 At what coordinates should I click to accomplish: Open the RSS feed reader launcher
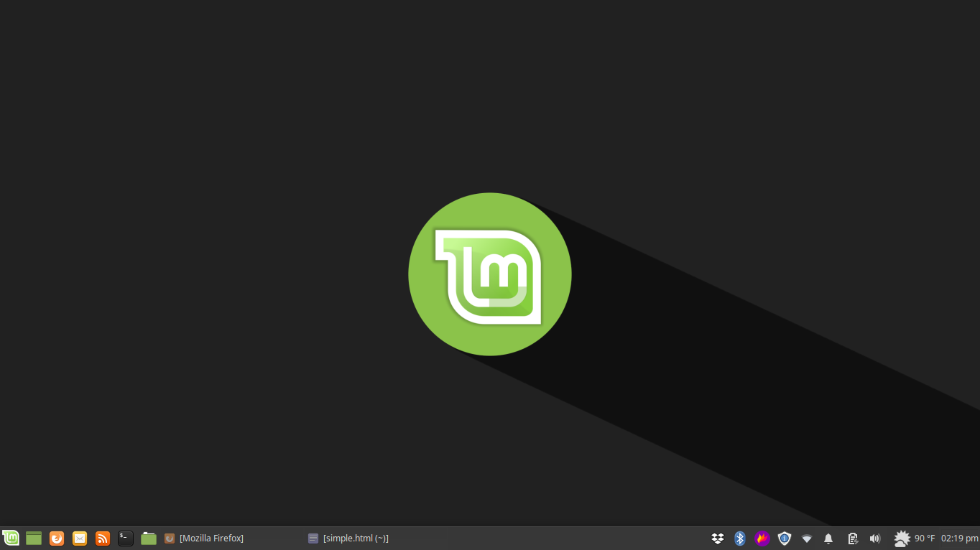(x=102, y=538)
